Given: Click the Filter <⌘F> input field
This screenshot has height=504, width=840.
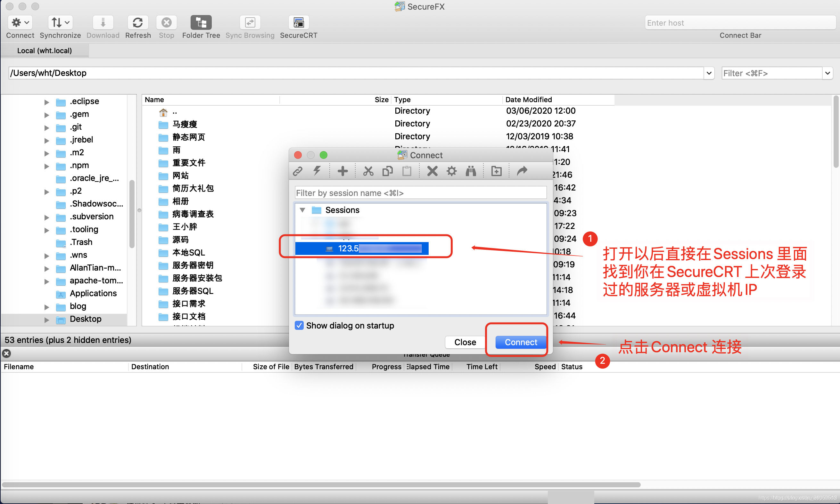Looking at the screenshot, I should [771, 73].
